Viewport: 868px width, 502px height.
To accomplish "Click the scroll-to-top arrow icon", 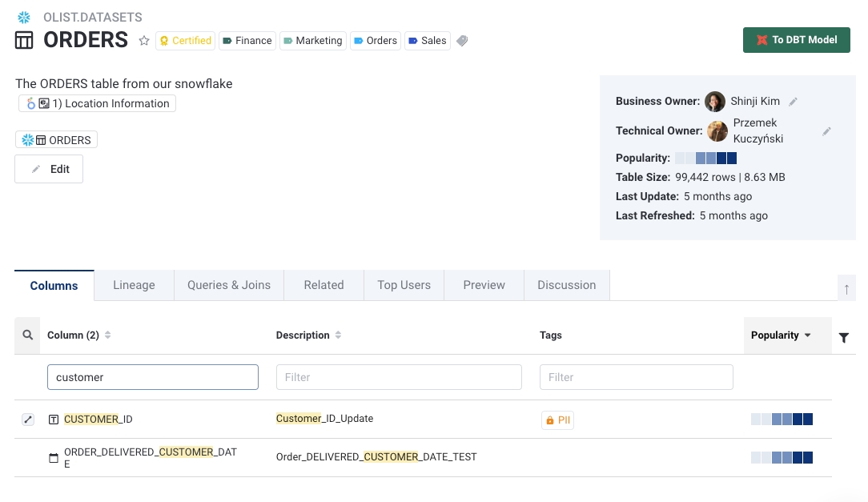I will click(x=846, y=288).
